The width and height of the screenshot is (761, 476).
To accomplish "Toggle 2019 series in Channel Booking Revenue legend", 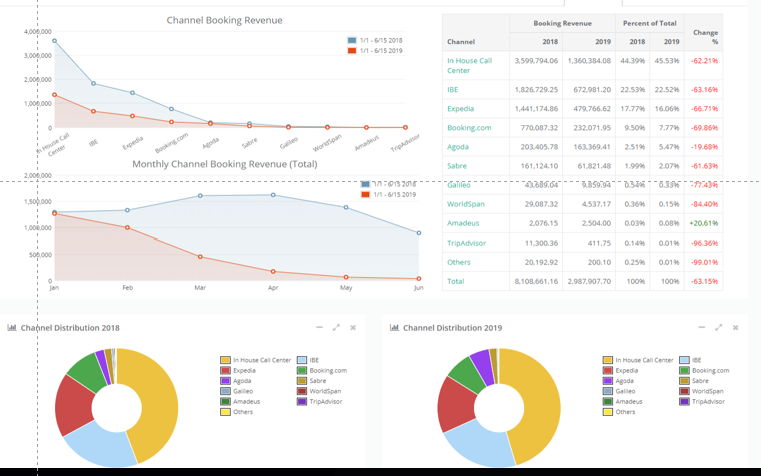I will (379, 50).
